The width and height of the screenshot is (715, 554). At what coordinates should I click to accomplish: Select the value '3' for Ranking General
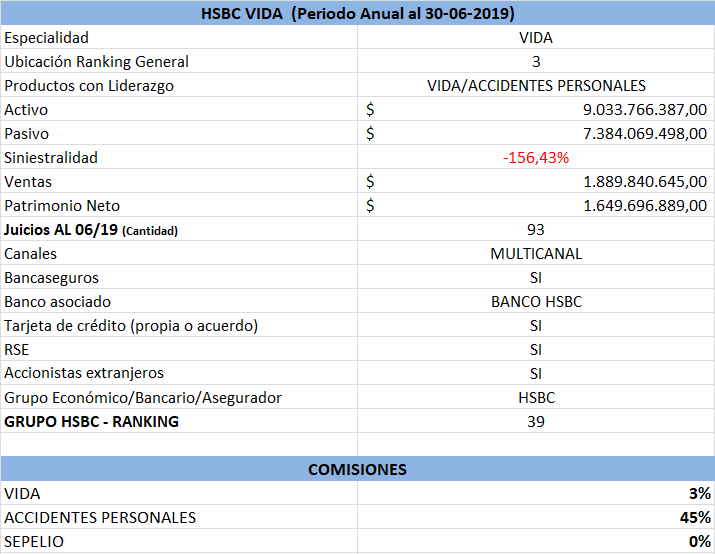(536, 62)
